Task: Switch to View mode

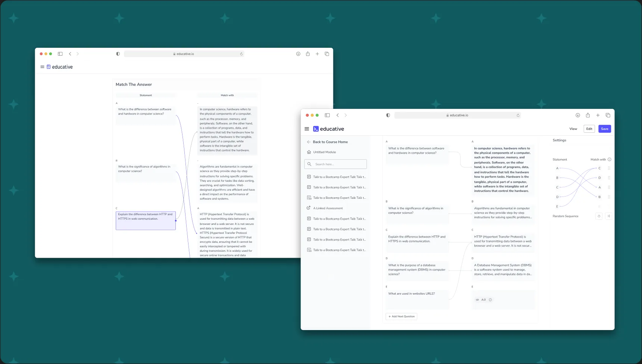Action: click(x=573, y=129)
